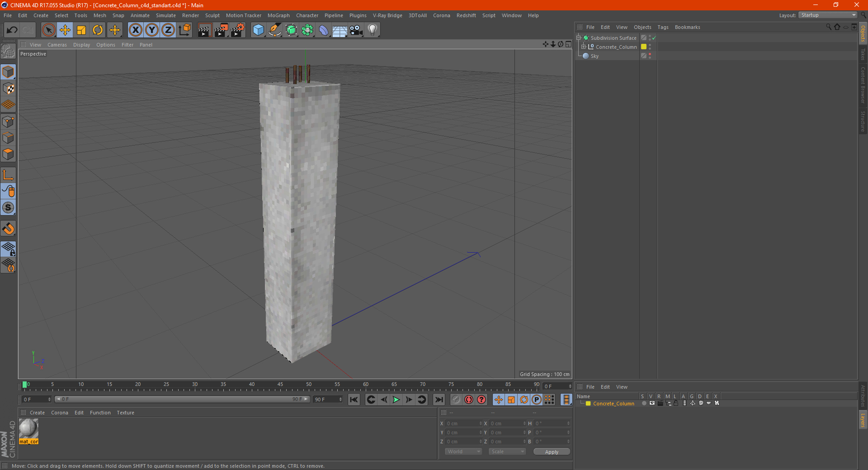Toggle Sky object visibility dots
Screen dimensions: 868x470
point(650,56)
